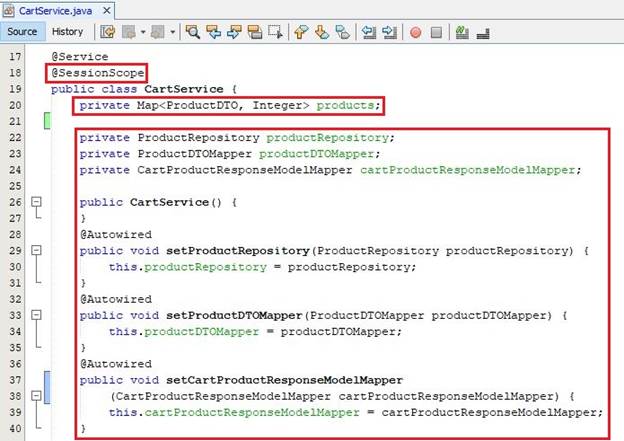Go to Find Next Occurrence icon

tap(234, 32)
